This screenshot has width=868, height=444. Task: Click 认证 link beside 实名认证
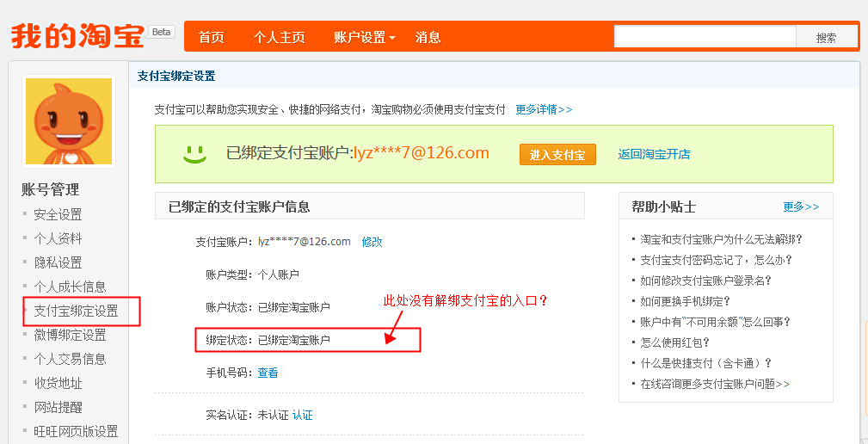coord(302,416)
